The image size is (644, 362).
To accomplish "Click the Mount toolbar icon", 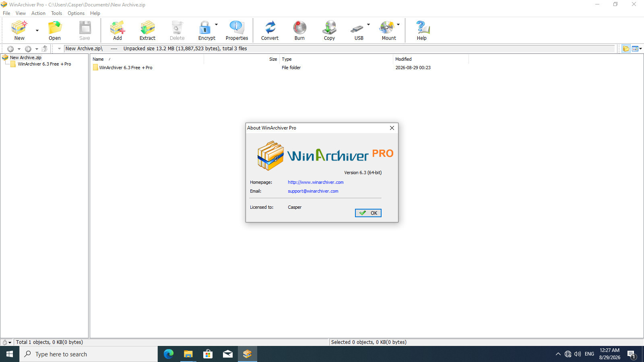I will [x=388, y=31].
